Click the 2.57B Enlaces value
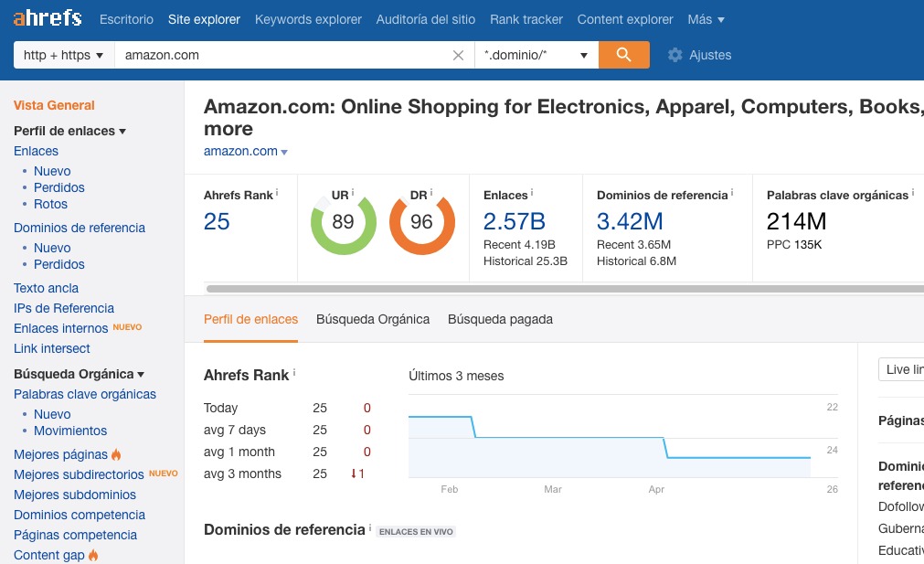The height and width of the screenshot is (564, 924). [x=515, y=221]
